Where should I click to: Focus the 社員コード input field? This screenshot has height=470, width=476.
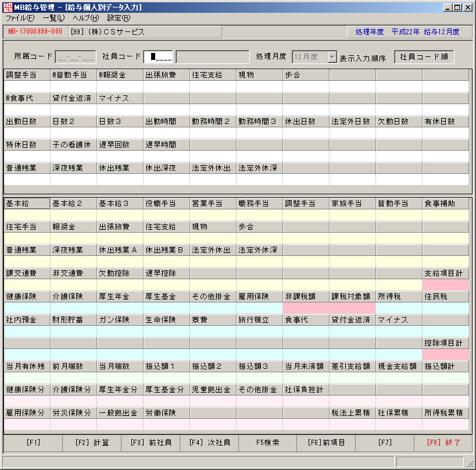(x=158, y=57)
